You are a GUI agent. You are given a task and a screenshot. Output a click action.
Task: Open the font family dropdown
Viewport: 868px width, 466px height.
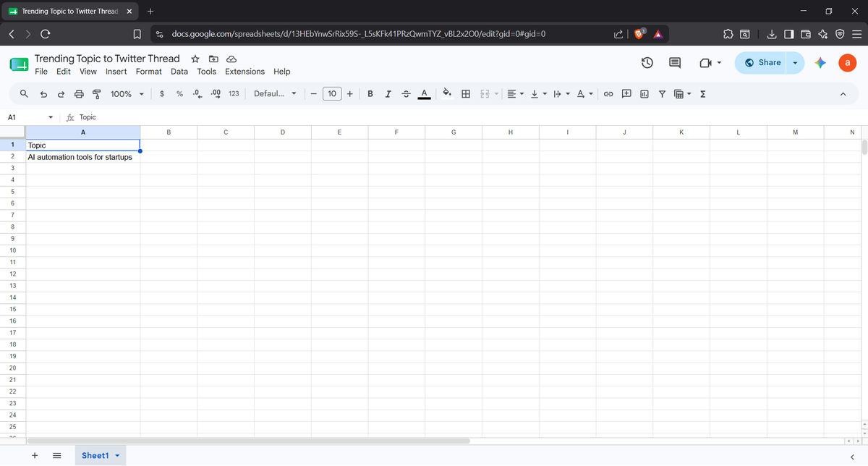(x=276, y=94)
